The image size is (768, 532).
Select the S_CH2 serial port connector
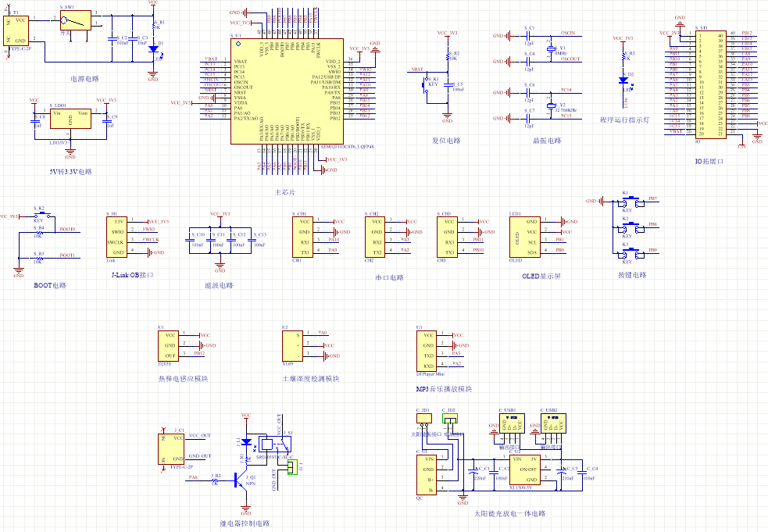pos(375,237)
